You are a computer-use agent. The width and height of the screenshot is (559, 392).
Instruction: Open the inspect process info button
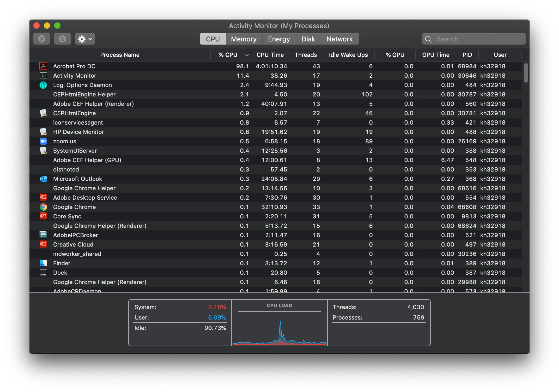[x=62, y=39]
